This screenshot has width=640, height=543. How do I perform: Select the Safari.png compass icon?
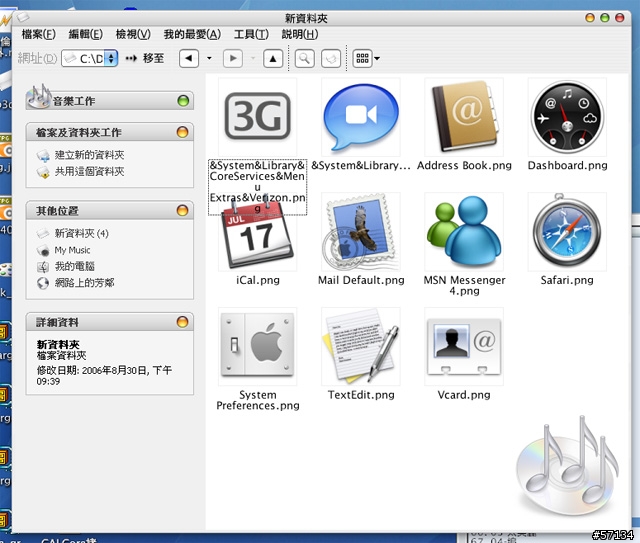coord(567,231)
